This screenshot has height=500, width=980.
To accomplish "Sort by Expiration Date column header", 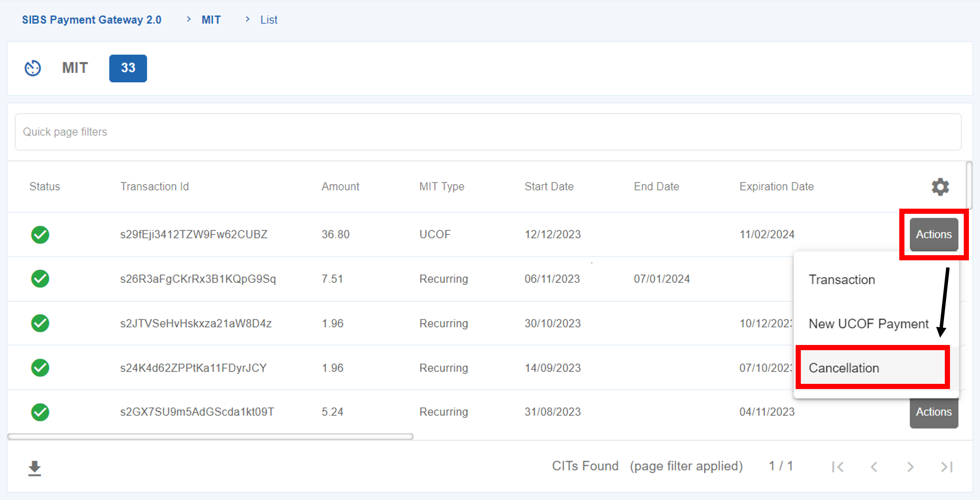I will (x=776, y=187).
